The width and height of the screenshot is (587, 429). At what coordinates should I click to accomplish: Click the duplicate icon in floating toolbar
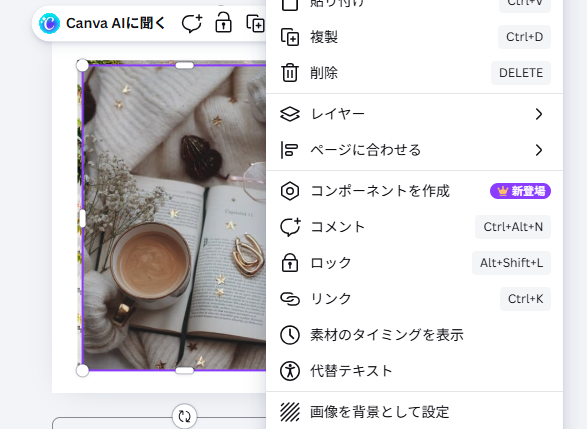pos(255,24)
